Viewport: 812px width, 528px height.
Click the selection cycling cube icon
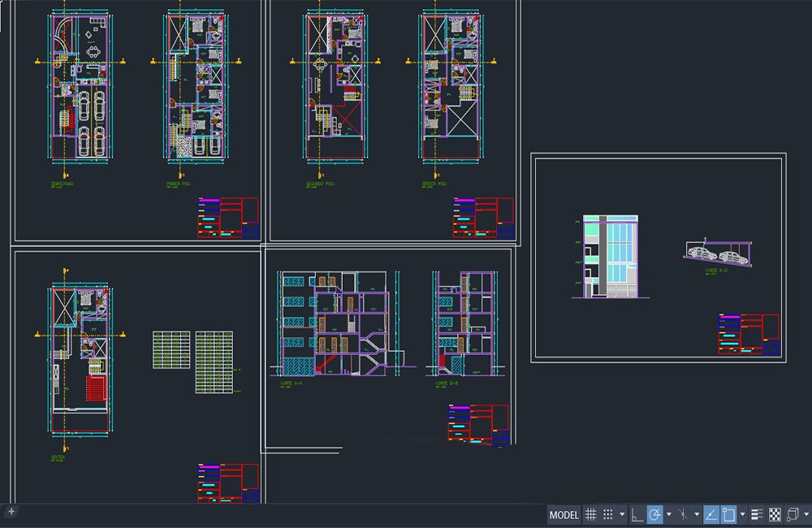[x=793, y=514]
